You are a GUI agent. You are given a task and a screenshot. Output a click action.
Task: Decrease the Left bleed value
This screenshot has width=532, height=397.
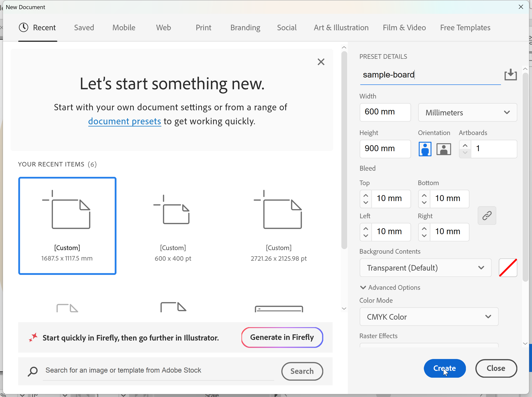pyautogui.click(x=366, y=236)
